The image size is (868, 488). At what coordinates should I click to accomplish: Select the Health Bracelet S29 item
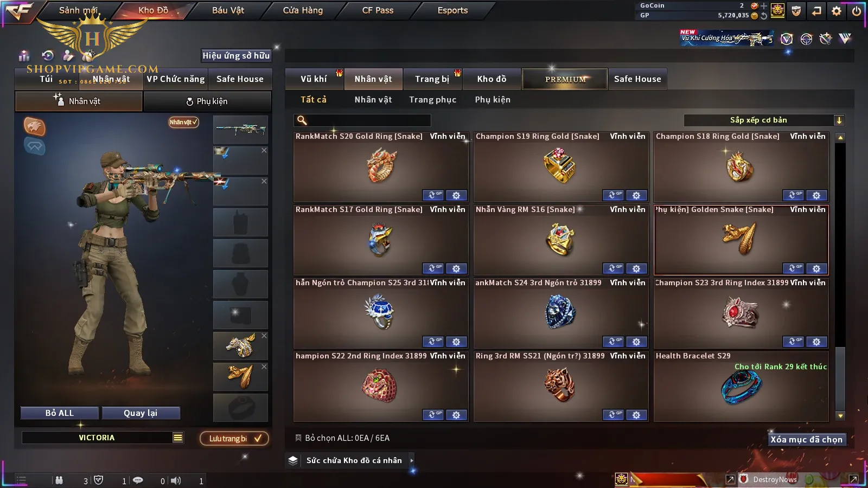[741, 386]
